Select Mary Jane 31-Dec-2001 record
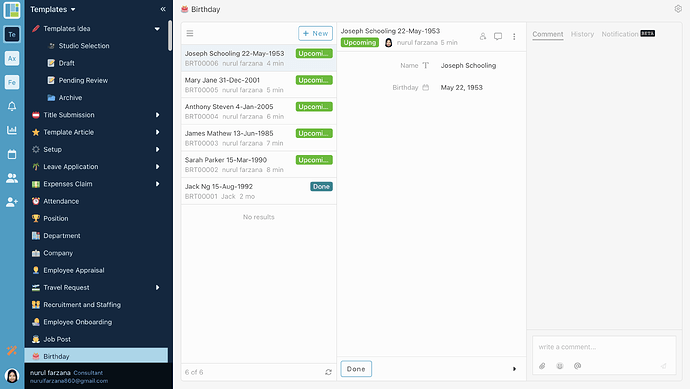This screenshot has height=389, width=690. pyautogui.click(x=259, y=84)
